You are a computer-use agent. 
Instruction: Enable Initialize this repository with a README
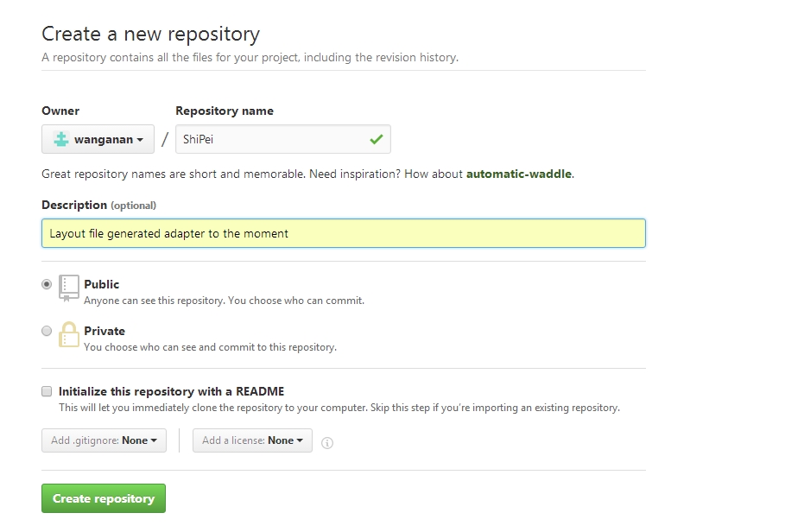click(x=47, y=391)
